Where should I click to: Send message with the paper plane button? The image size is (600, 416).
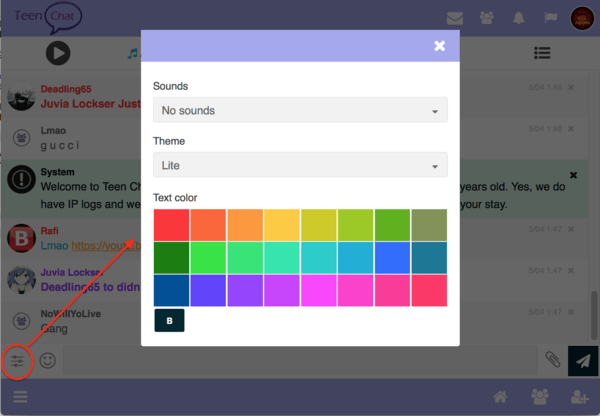583,361
